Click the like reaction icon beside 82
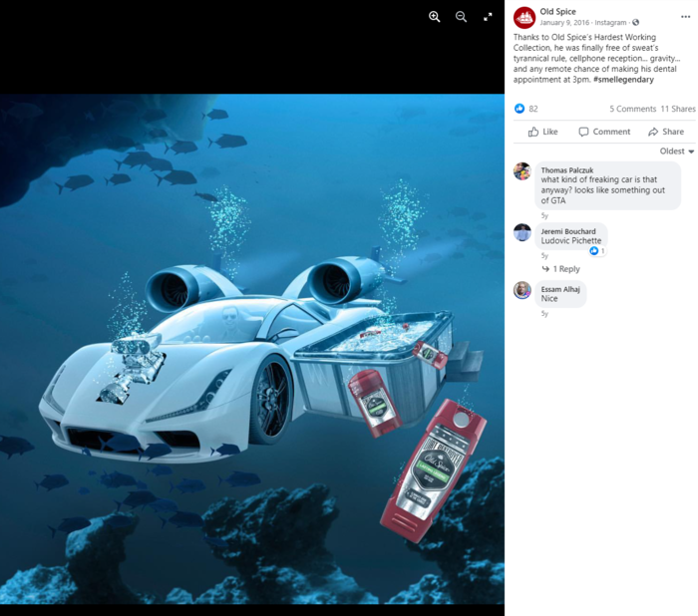Viewport: 698px width, 616px height. pos(520,109)
